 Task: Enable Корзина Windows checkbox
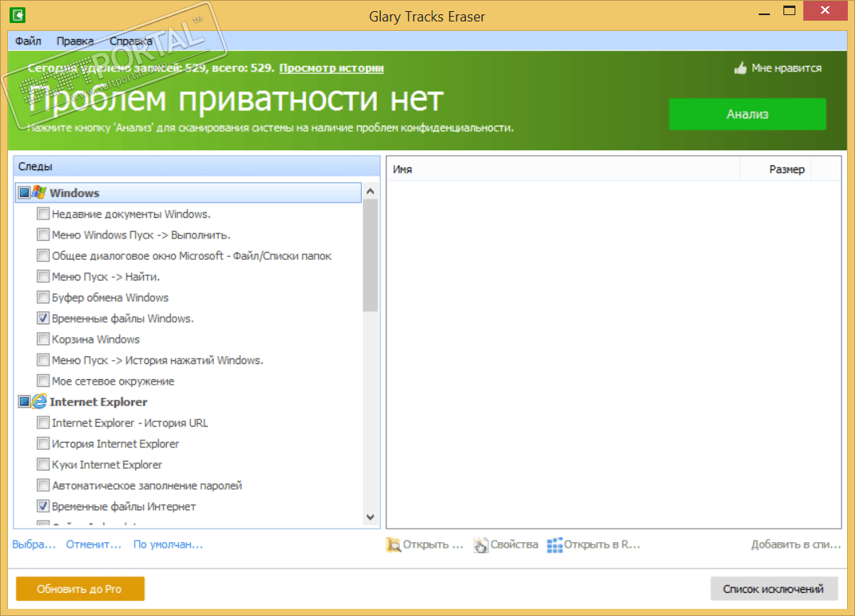[x=43, y=339]
